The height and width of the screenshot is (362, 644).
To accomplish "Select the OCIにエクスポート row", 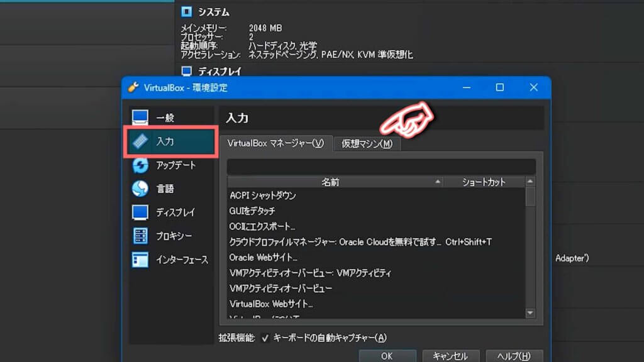I will pyautogui.click(x=376, y=226).
